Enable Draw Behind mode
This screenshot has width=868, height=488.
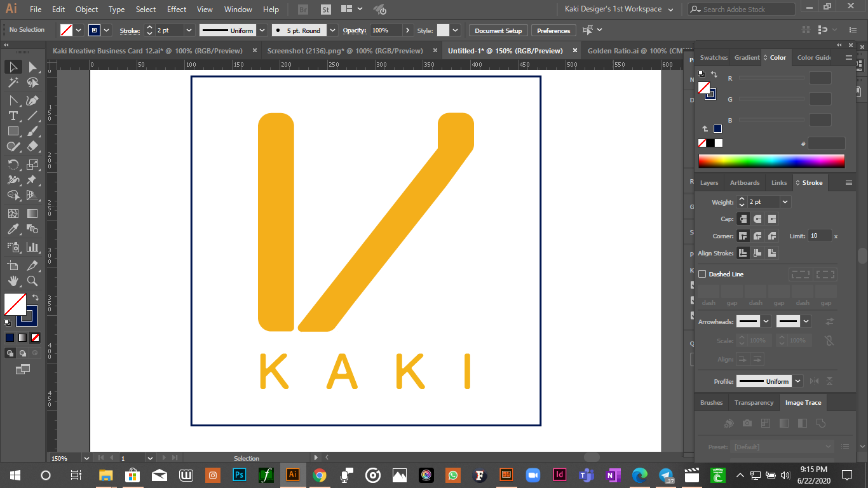coord(23,353)
